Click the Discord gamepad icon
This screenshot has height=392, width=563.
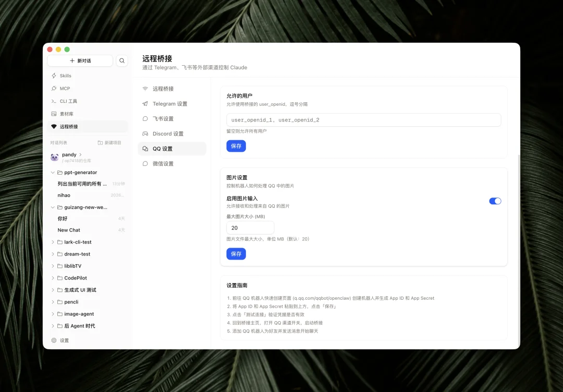pos(145,133)
